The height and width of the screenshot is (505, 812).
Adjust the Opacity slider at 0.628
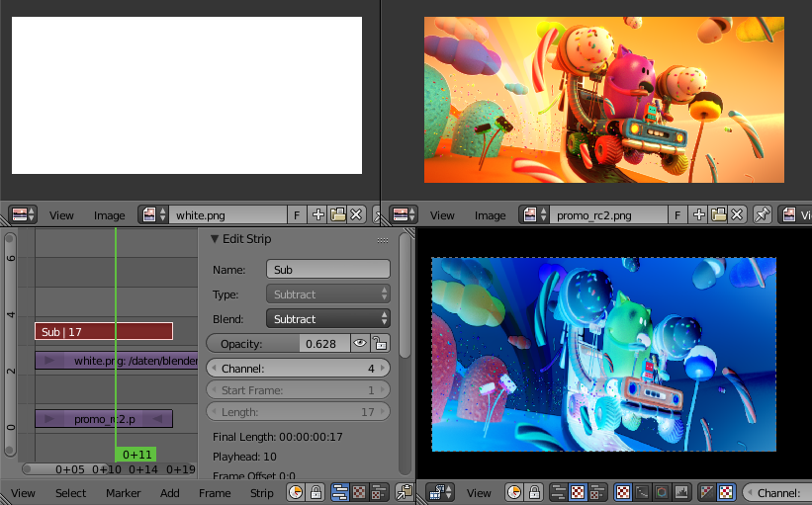click(x=278, y=344)
